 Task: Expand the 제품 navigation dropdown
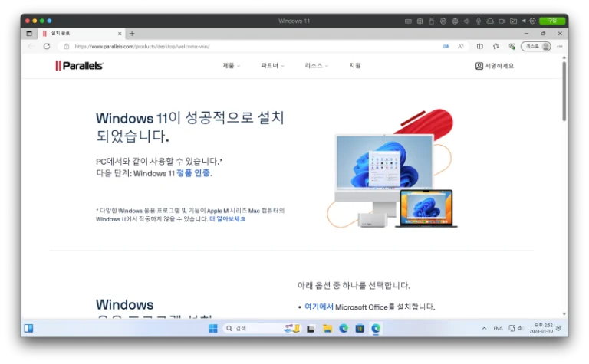click(231, 66)
